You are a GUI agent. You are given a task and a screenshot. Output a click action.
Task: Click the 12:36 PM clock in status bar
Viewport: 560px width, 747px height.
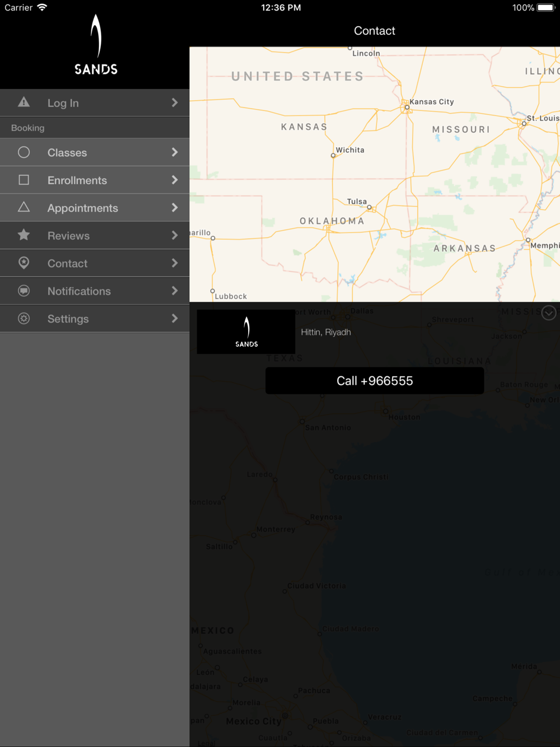[281, 7]
